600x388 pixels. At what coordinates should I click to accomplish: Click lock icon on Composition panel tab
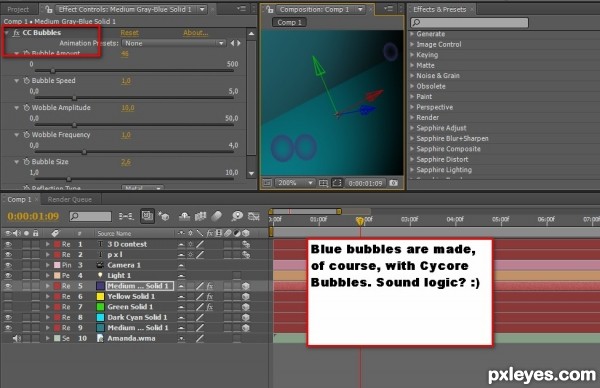point(270,9)
